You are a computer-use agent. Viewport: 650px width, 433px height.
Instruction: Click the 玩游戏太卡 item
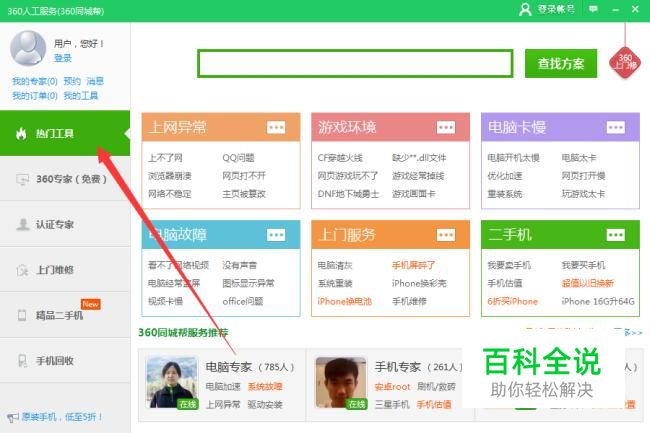(583, 194)
